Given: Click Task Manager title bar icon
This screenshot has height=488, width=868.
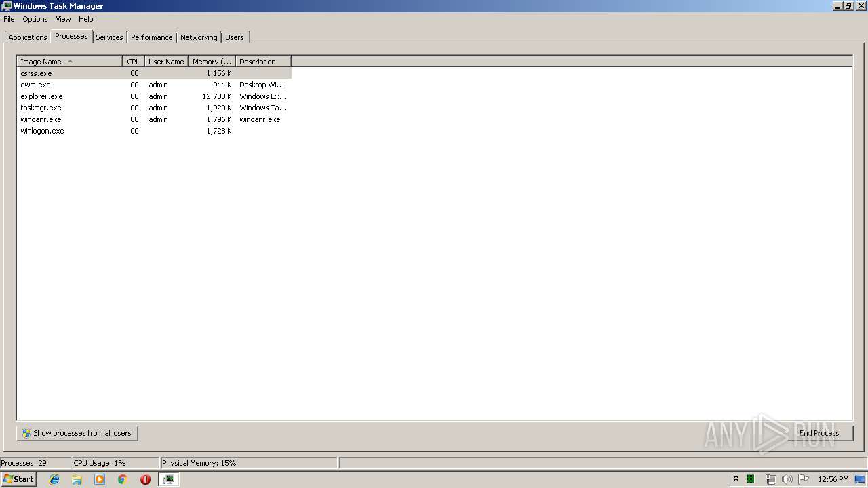Looking at the screenshot, I should point(7,6).
